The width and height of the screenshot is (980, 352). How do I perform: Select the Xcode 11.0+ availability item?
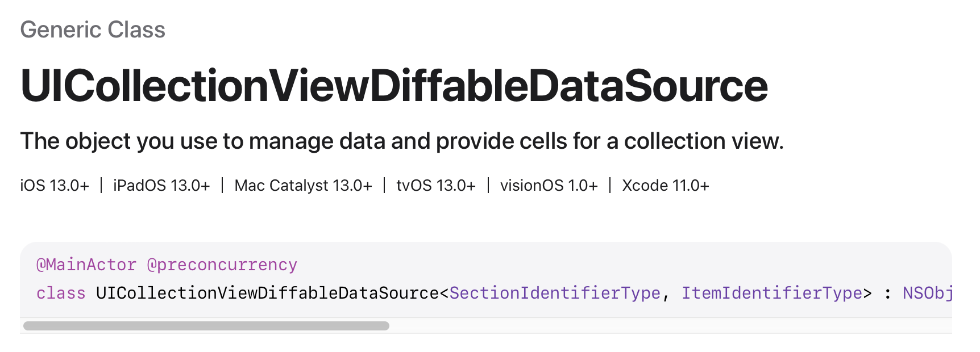pyautogui.click(x=665, y=186)
